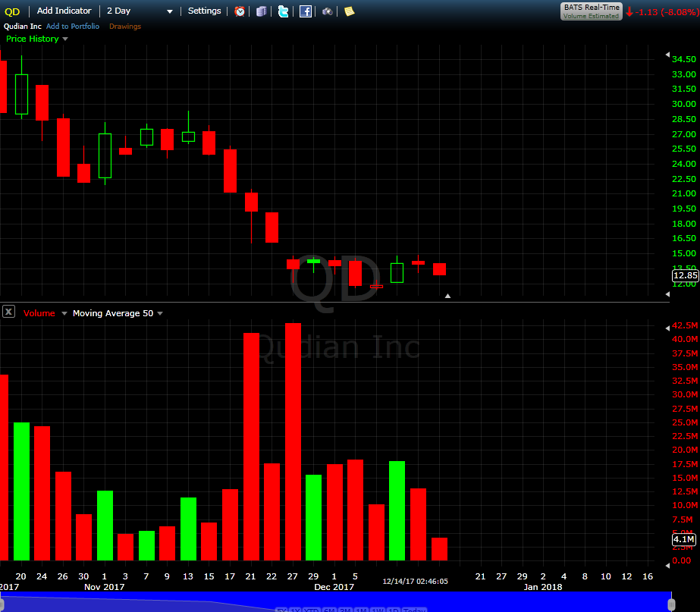The width and height of the screenshot is (700, 612).
Task: Open the Settings menu
Action: tap(204, 11)
